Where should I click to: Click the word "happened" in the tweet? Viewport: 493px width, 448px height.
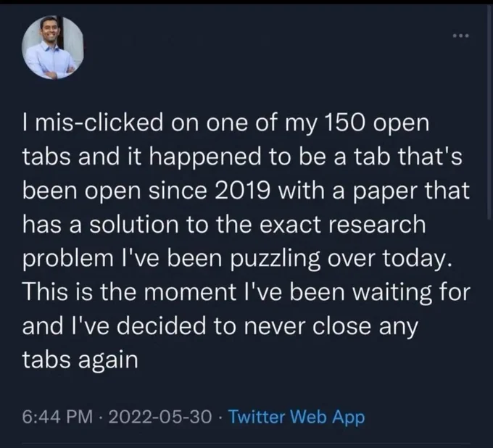204,157
